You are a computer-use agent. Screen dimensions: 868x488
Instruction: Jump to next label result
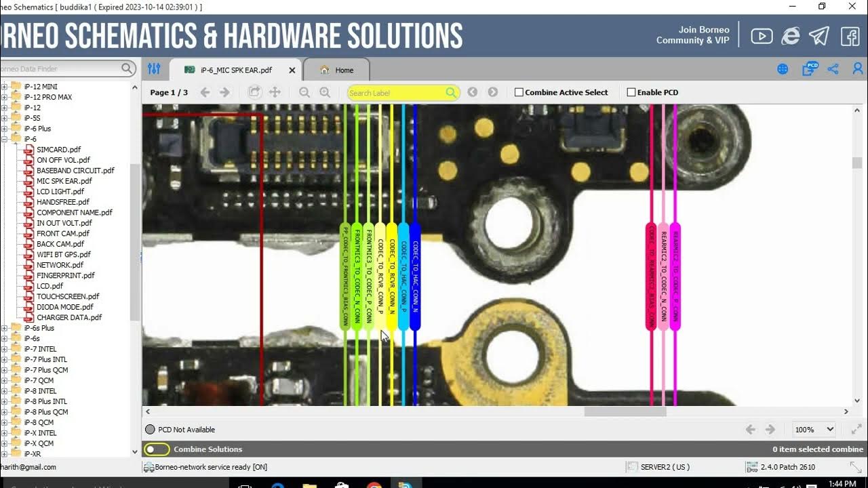coord(493,92)
